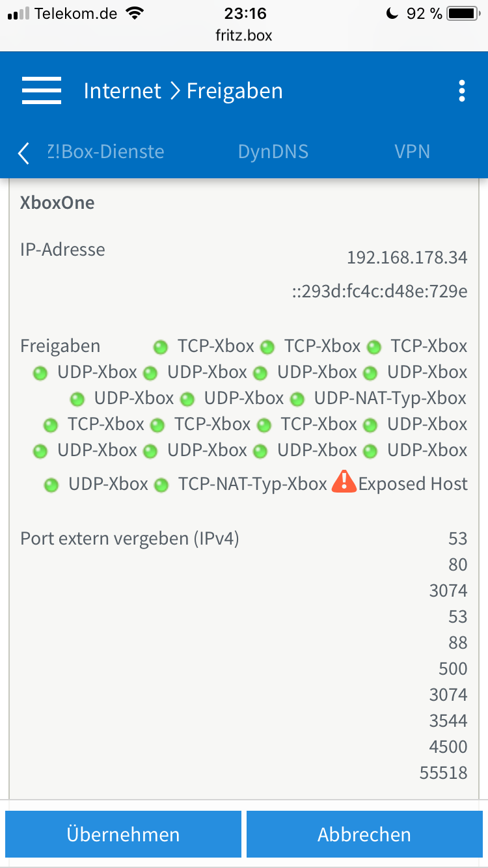The width and height of the screenshot is (488, 868).
Task: Click green status dot before TCP-NAT-Typ-Xbox
Action: (161, 485)
